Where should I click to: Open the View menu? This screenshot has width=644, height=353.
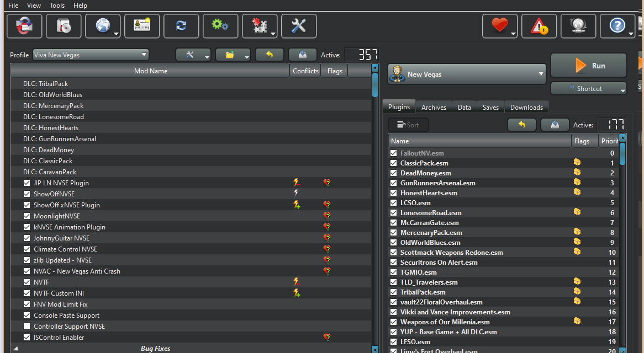click(34, 6)
